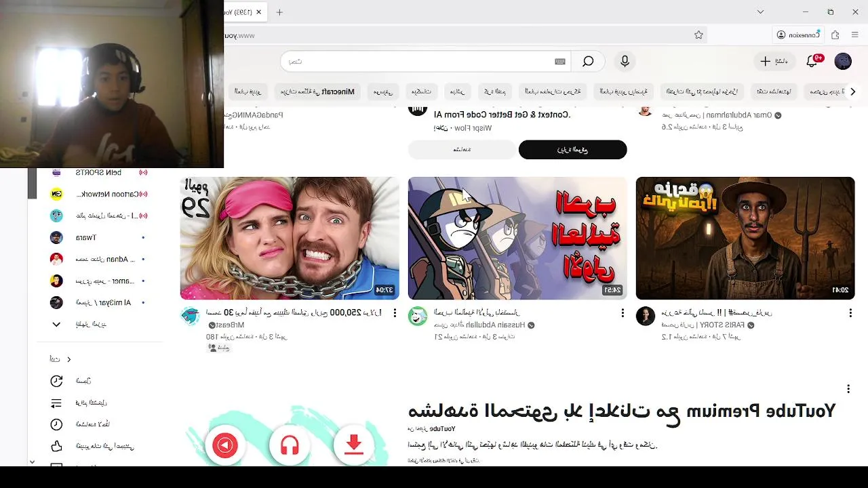Screen dimensions: 868x488
Task: Open the 250,000 MrBeast video title
Action: (x=294, y=313)
